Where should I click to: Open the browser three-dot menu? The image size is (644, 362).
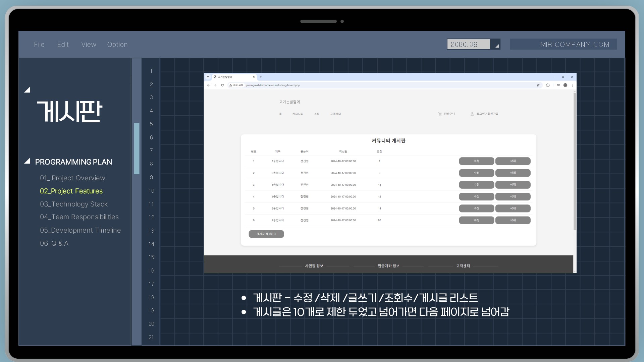tap(572, 85)
